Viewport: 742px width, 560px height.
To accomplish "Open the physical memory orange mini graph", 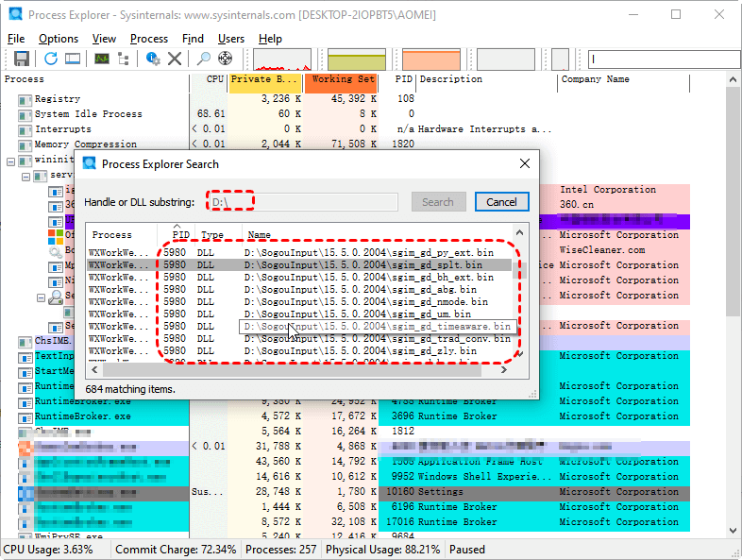I will [x=431, y=59].
